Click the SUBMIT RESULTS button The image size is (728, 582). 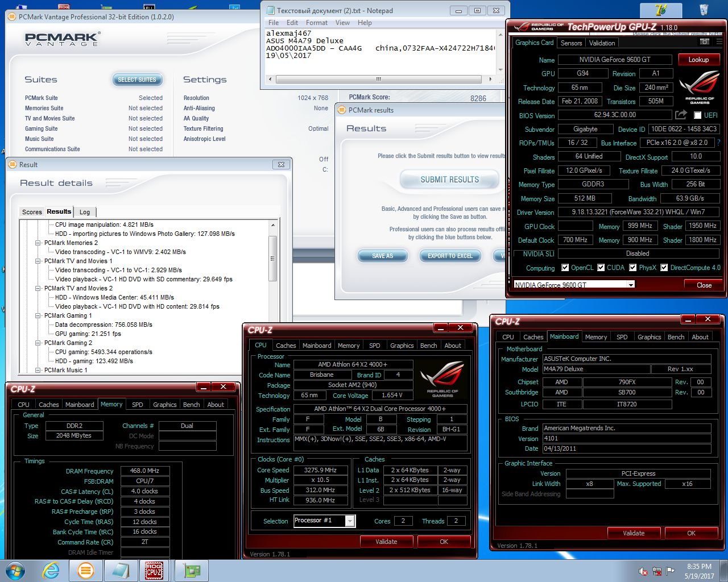[449, 180]
